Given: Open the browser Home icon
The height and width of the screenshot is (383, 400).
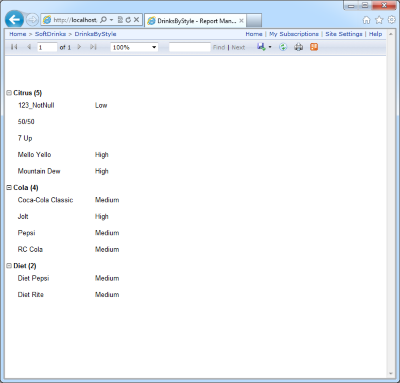Looking at the screenshot, I should point(366,20).
